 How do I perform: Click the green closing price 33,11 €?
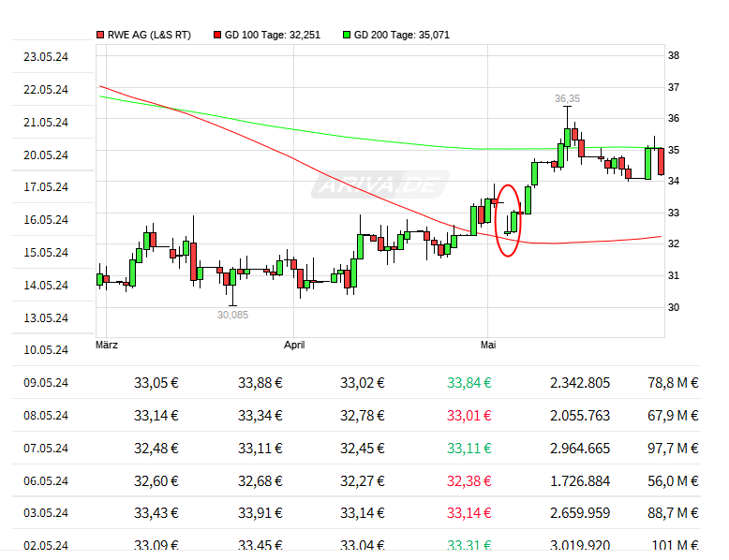pyautogui.click(x=469, y=448)
